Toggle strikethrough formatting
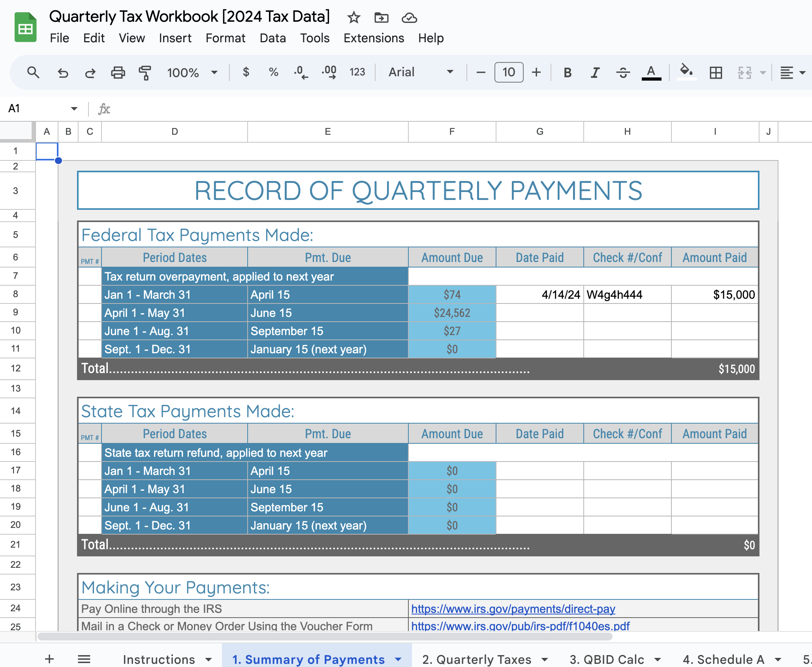 pos(623,73)
